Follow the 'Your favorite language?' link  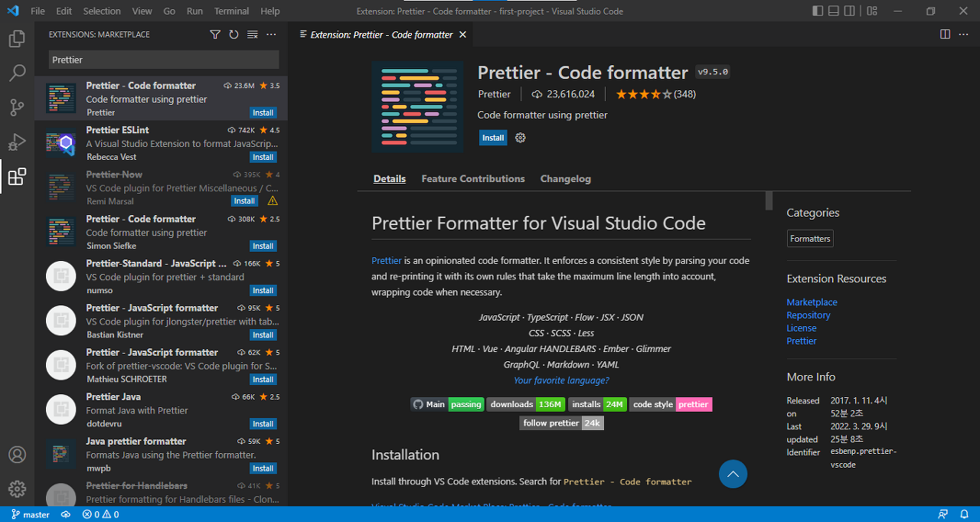pos(561,380)
